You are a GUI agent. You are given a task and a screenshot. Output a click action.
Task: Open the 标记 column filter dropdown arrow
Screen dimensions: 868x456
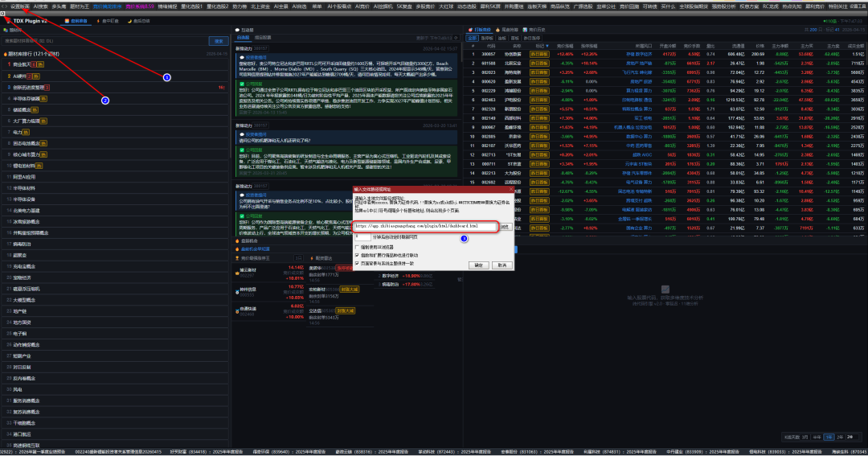click(547, 46)
